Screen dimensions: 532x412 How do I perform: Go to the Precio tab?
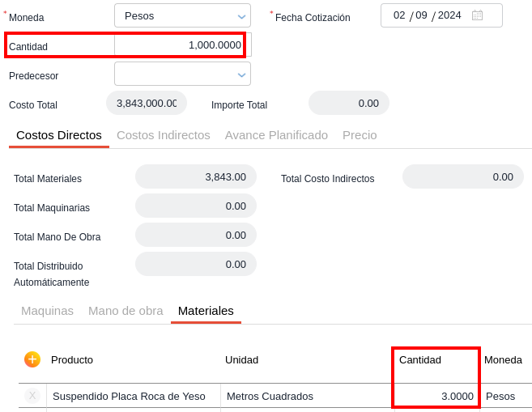pyautogui.click(x=360, y=135)
